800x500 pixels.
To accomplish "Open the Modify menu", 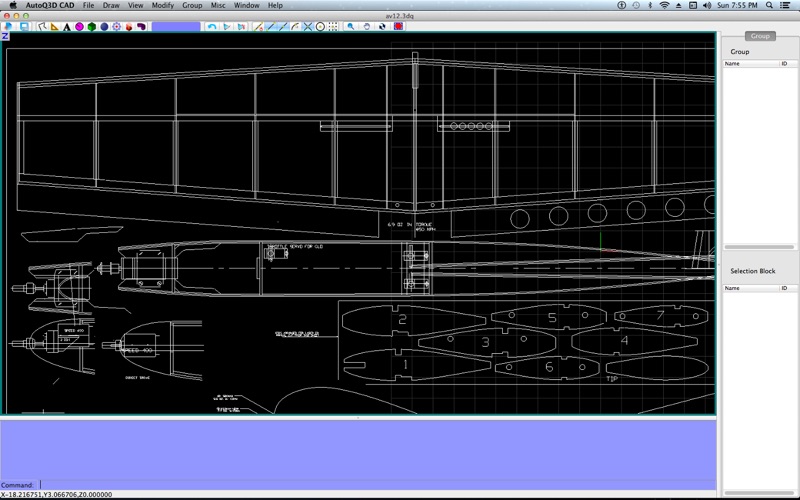I will (x=162, y=6).
